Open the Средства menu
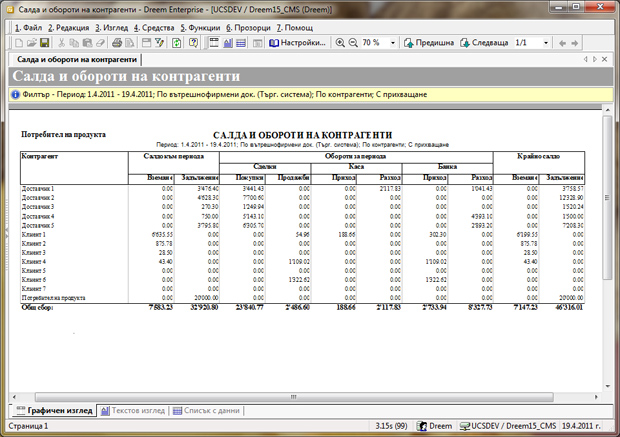Image resolution: width=620 pixels, height=437 pixels. click(x=154, y=28)
